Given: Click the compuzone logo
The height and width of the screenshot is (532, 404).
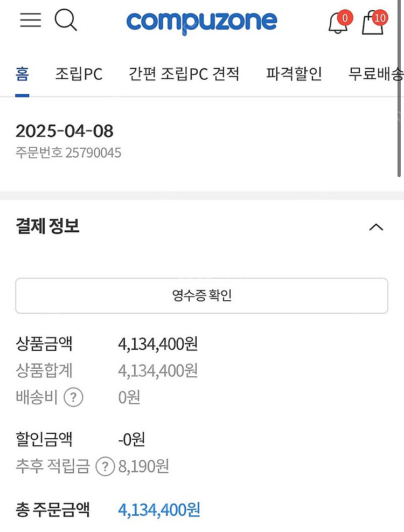Looking at the screenshot, I should coord(201,23).
